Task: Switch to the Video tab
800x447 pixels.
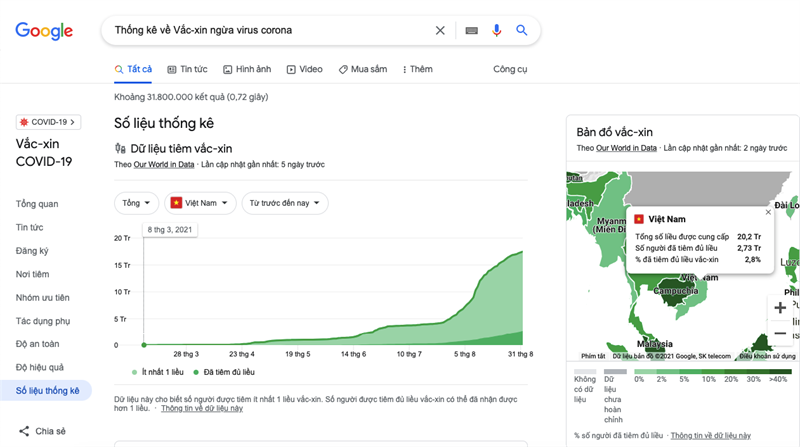Action: (305, 69)
